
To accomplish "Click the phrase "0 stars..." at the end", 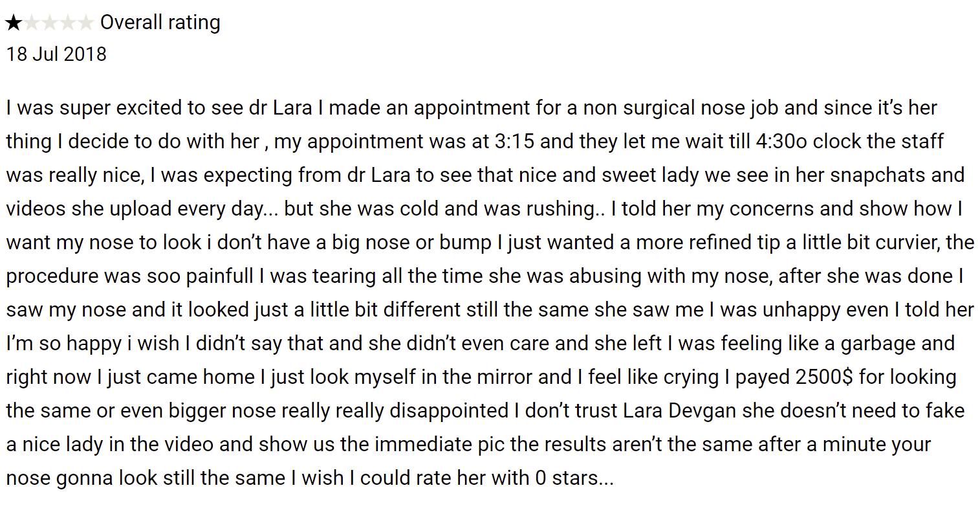I will pos(573,478).
